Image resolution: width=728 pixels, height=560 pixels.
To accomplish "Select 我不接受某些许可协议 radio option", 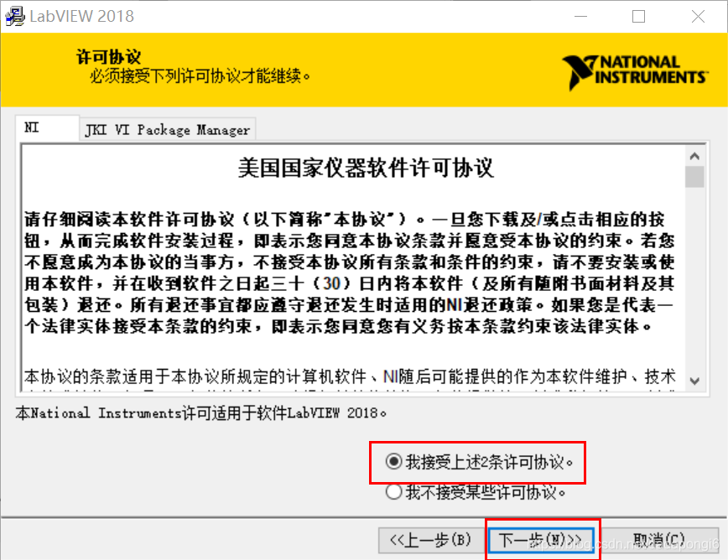I will point(394,492).
